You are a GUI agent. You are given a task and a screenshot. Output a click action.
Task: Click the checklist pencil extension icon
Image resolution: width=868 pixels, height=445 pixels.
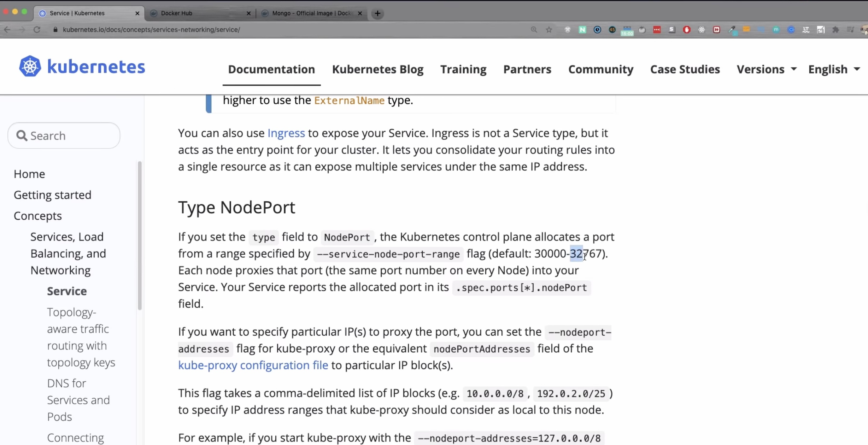(820, 30)
